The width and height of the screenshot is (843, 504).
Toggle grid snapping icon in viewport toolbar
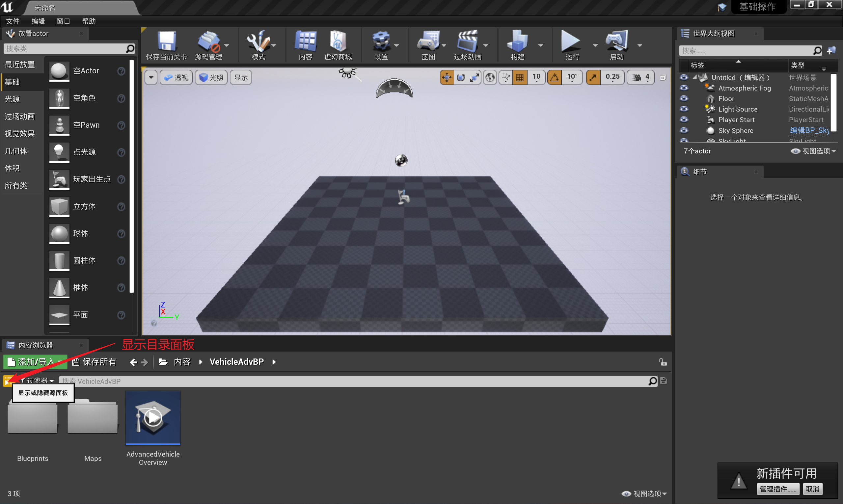[x=520, y=77]
